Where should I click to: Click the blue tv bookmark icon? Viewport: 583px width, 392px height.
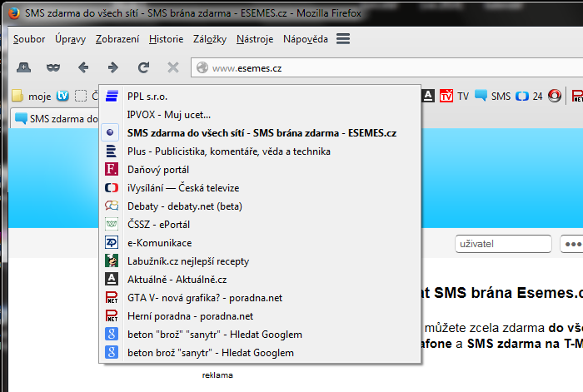point(62,96)
